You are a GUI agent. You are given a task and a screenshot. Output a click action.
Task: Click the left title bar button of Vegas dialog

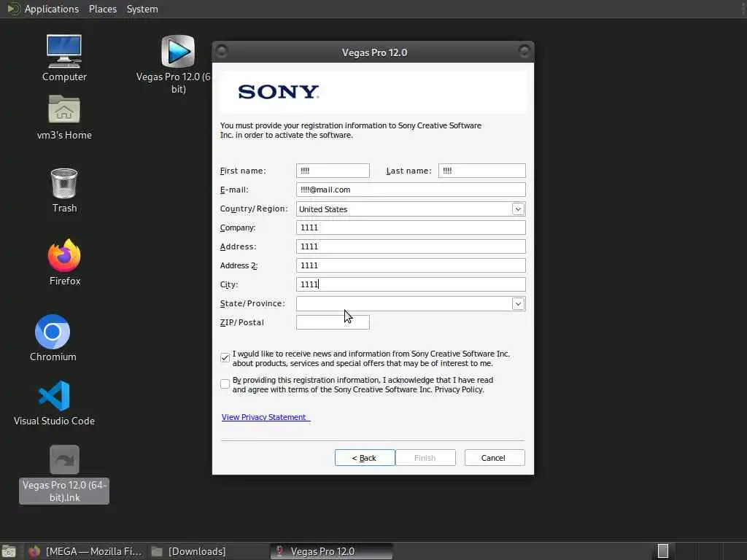[x=222, y=51]
